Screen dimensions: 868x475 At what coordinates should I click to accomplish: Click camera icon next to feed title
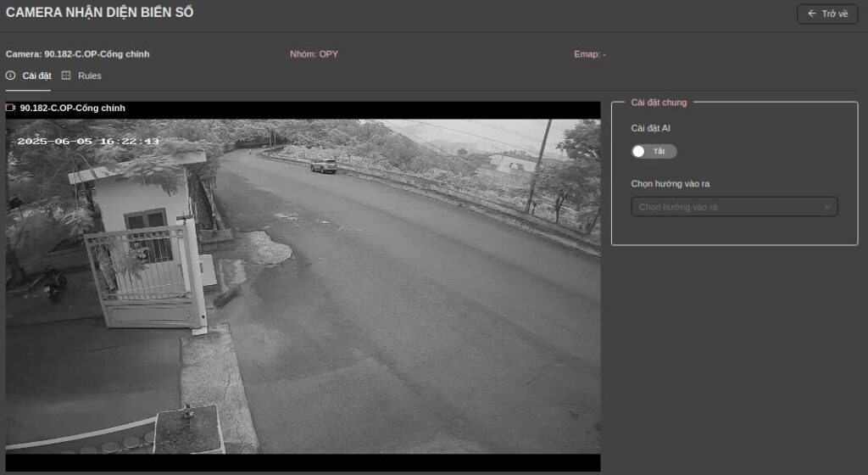pyautogui.click(x=11, y=108)
